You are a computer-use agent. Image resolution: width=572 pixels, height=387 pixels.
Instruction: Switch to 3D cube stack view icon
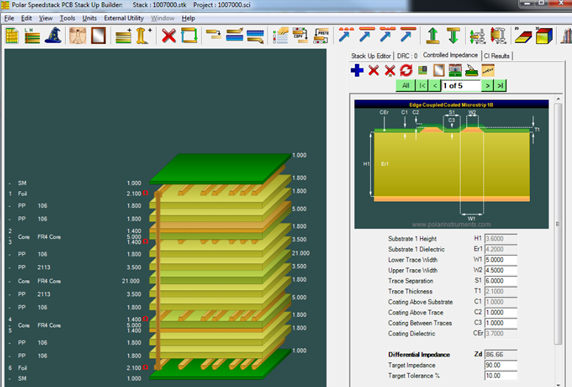tap(544, 36)
